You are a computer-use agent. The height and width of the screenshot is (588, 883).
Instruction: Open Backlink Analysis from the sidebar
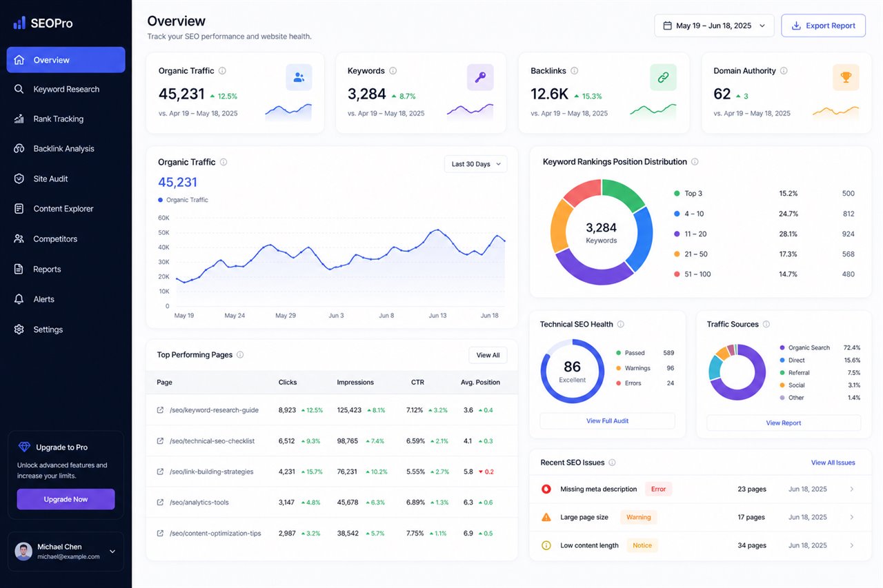(66, 149)
